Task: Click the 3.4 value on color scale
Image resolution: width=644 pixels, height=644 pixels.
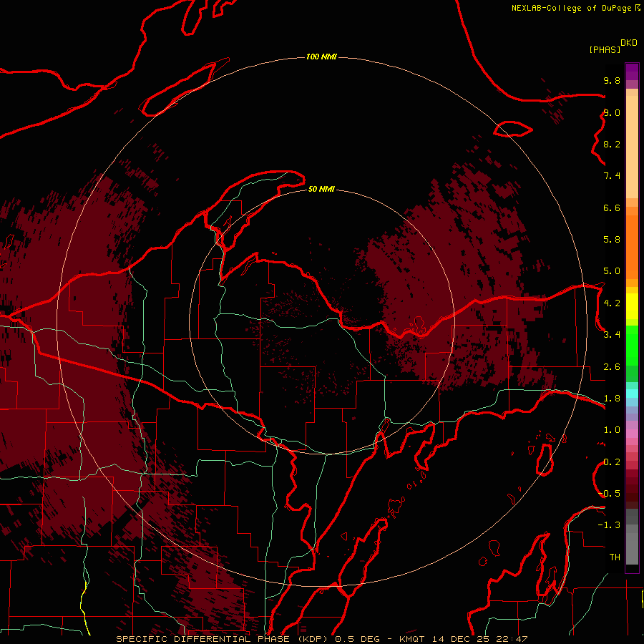Action: [612, 335]
